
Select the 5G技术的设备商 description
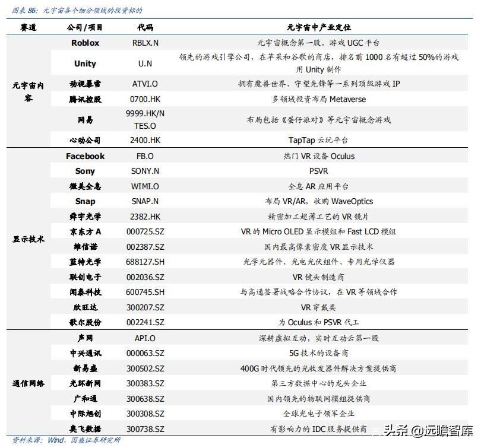click(x=318, y=353)
